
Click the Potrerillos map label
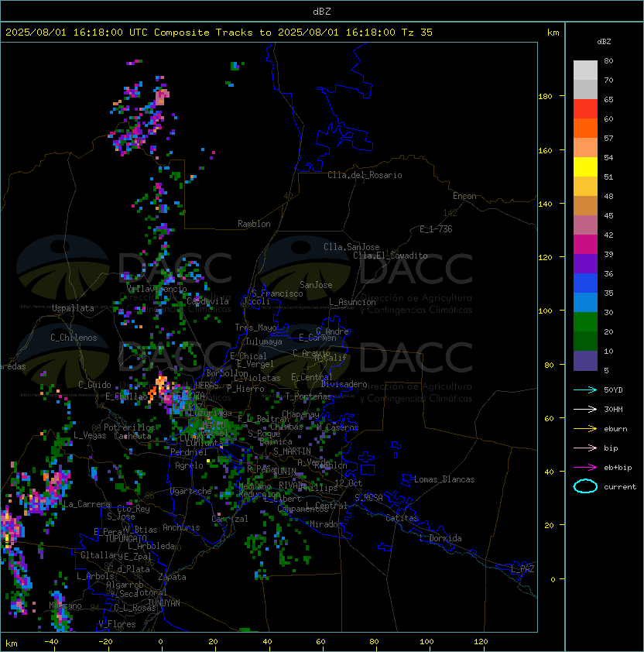pos(129,427)
